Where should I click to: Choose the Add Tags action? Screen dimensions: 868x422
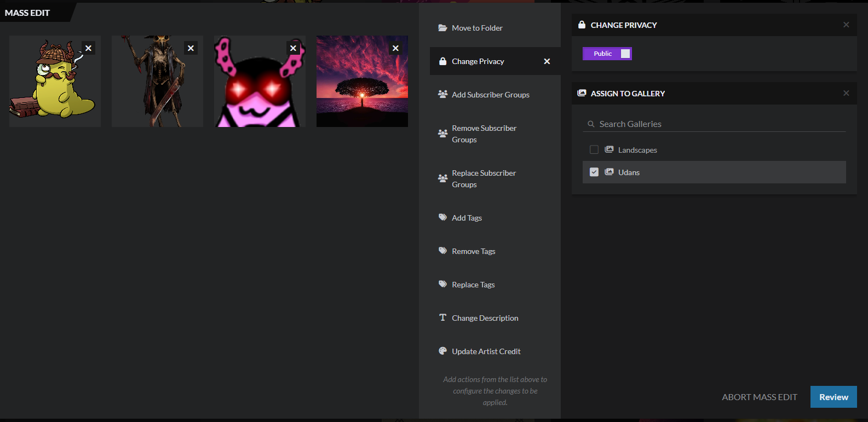click(495, 218)
